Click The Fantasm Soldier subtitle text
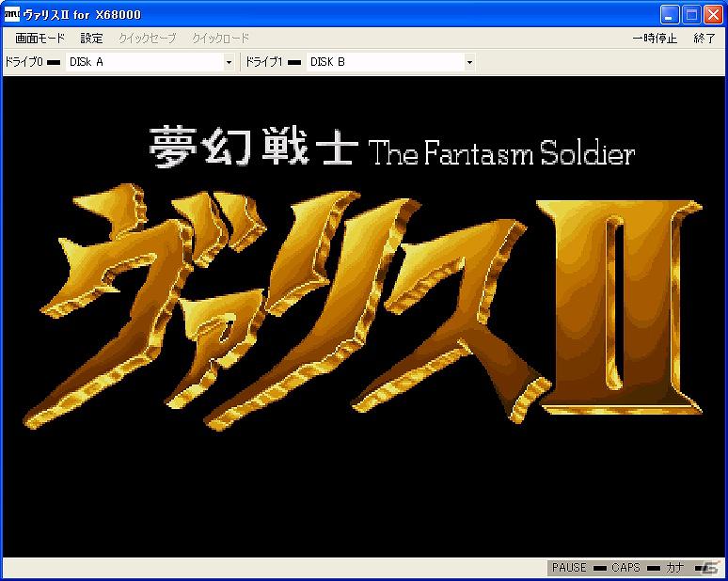The height and width of the screenshot is (581, 728). [x=501, y=153]
